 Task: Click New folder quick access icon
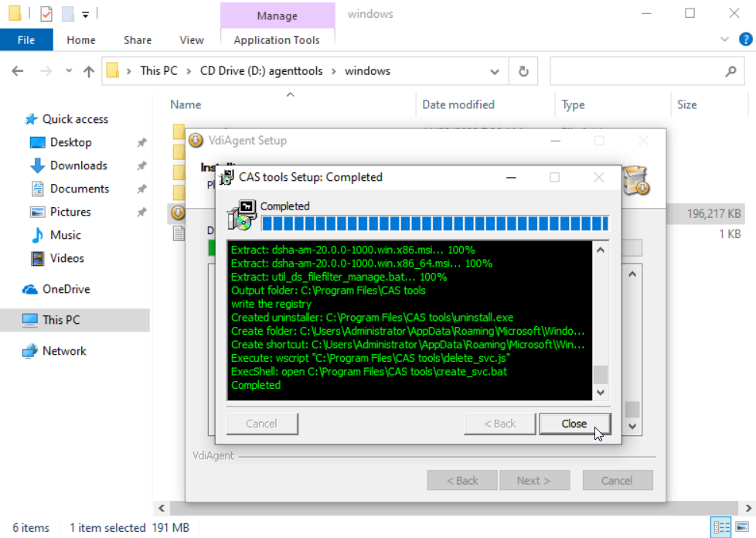pos(68,13)
